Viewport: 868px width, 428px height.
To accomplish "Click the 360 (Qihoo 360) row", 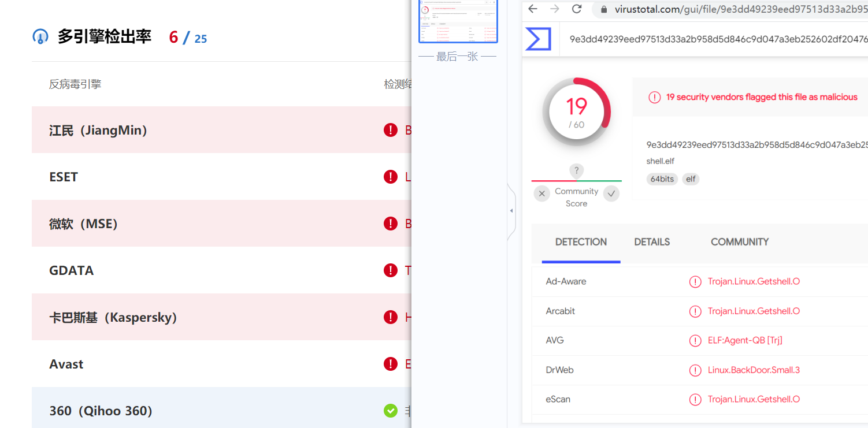I will coord(221,408).
